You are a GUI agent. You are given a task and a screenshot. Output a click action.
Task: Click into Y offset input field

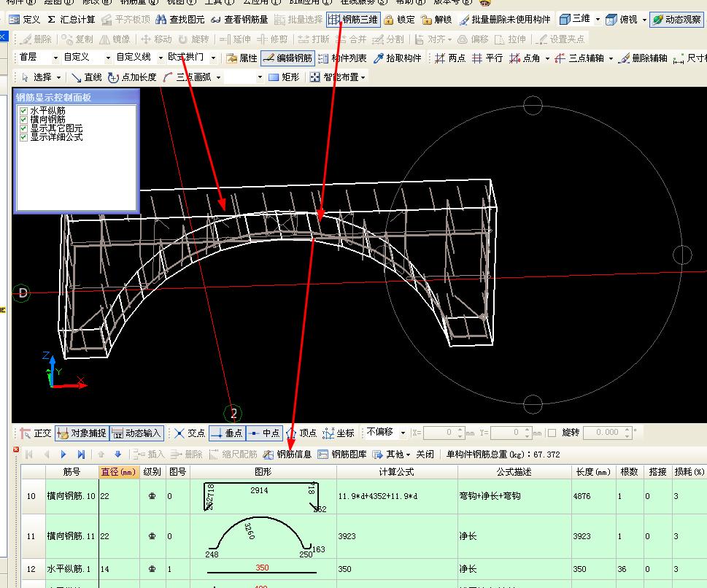pos(507,433)
